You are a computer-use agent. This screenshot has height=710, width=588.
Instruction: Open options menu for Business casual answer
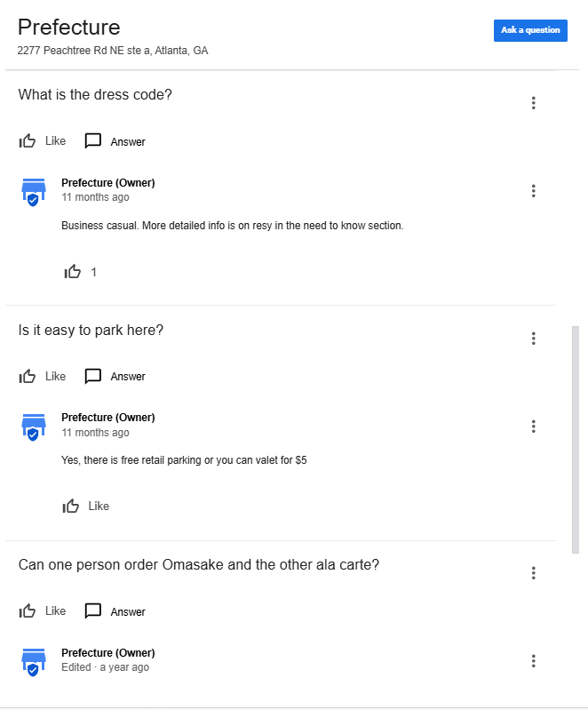pos(533,191)
